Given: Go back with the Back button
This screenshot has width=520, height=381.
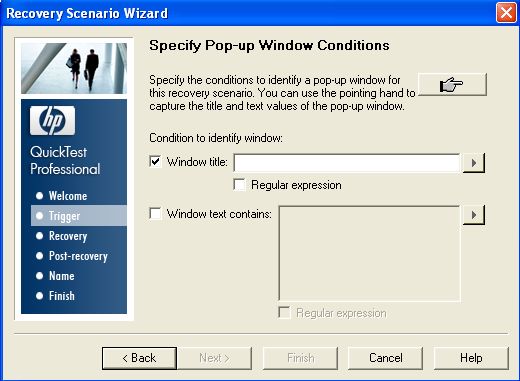Looking at the screenshot, I should pyautogui.click(x=139, y=358).
